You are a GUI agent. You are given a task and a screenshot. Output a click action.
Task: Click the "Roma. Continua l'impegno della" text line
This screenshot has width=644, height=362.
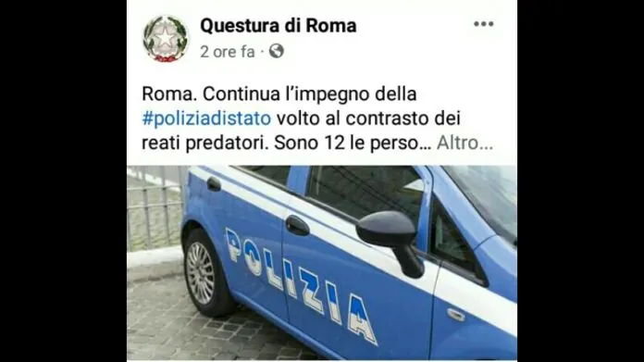pyautogui.click(x=279, y=94)
